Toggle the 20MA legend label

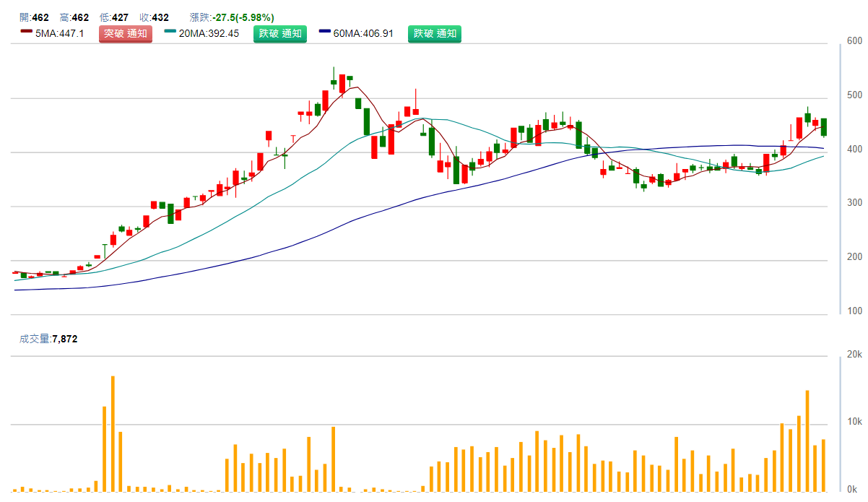click(209, 33)
